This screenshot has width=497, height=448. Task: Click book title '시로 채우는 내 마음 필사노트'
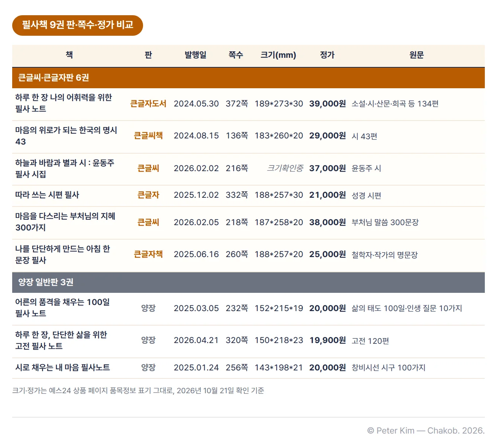(63, 367)
